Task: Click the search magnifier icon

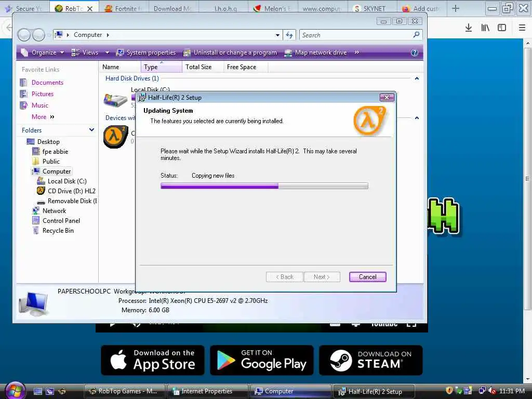Action: point(416,35)
